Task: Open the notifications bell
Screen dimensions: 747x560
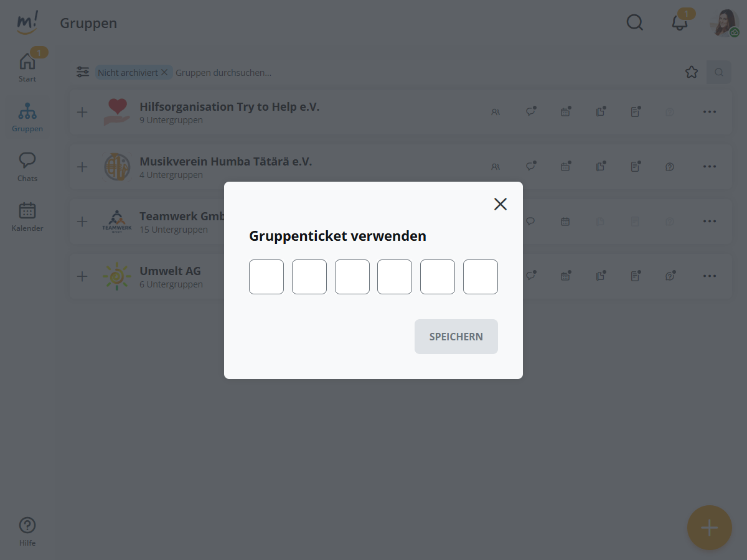Action: pos(679,23)
